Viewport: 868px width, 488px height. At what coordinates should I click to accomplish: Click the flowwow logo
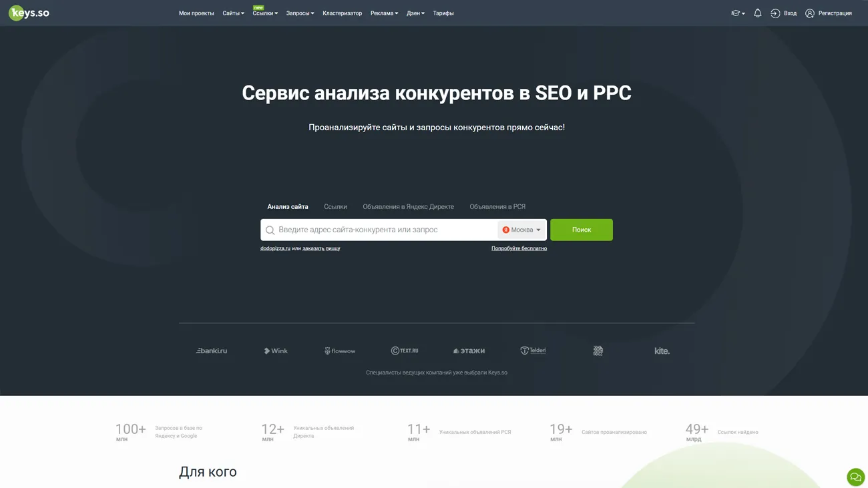pos(340,350)
